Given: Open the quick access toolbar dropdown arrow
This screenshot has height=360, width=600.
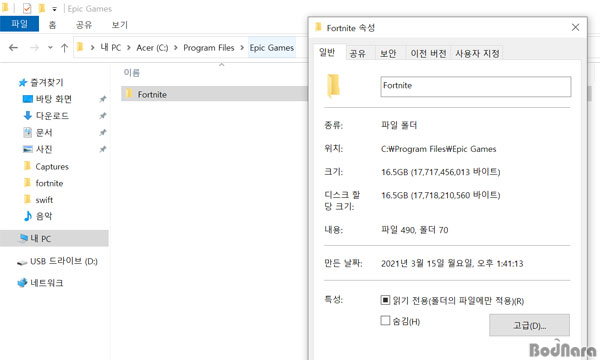Looking at the screenshot, I should [54, 9].
